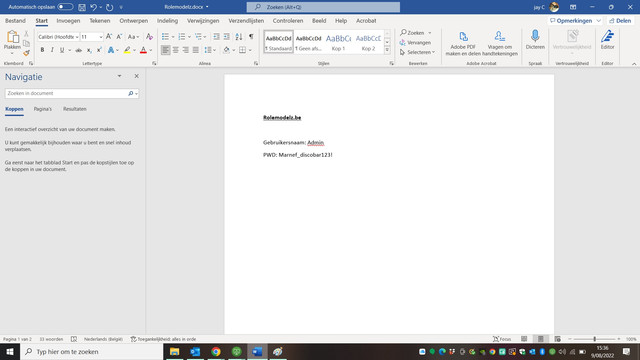Screen dimensions: 640x360
Task: Click the Delen share button
Action: pos(620,20)
